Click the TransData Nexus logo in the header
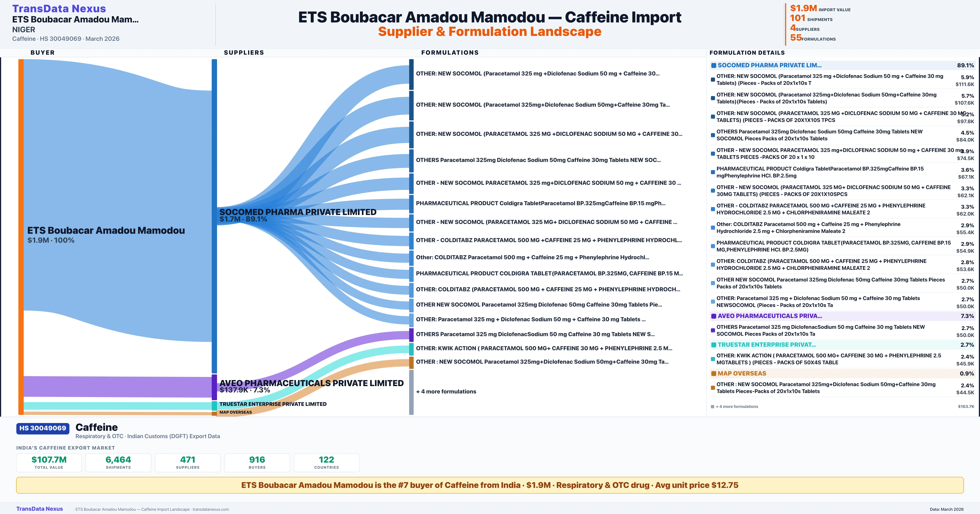The image size is (980, 514). click(x=59, y=8)
